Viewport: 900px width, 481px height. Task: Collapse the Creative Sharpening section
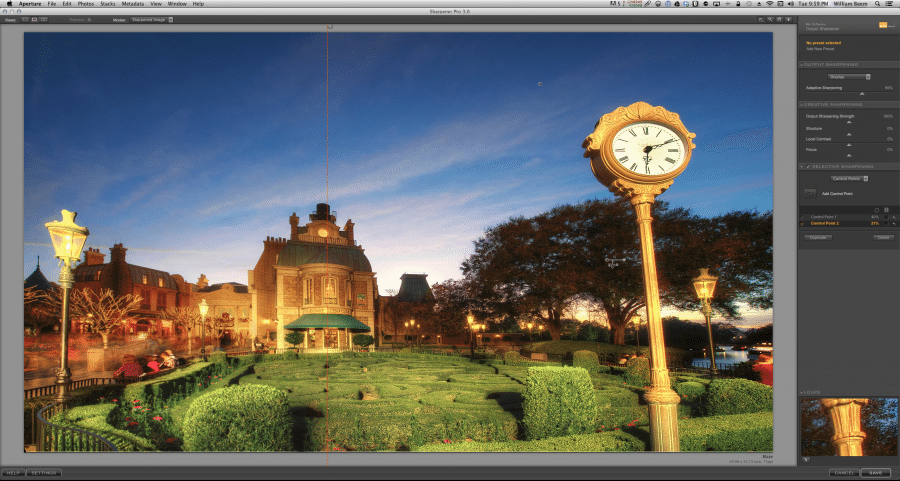tap(801, 105)
